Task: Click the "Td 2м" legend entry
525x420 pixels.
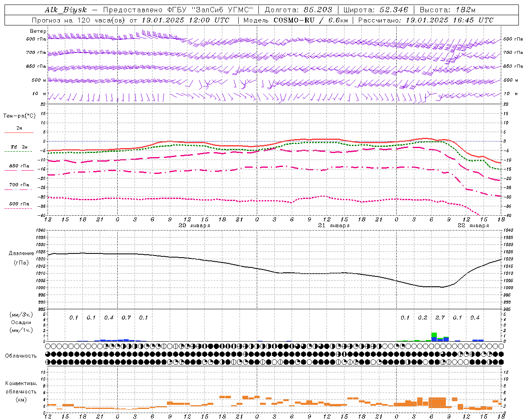Action: click(19, 147)
